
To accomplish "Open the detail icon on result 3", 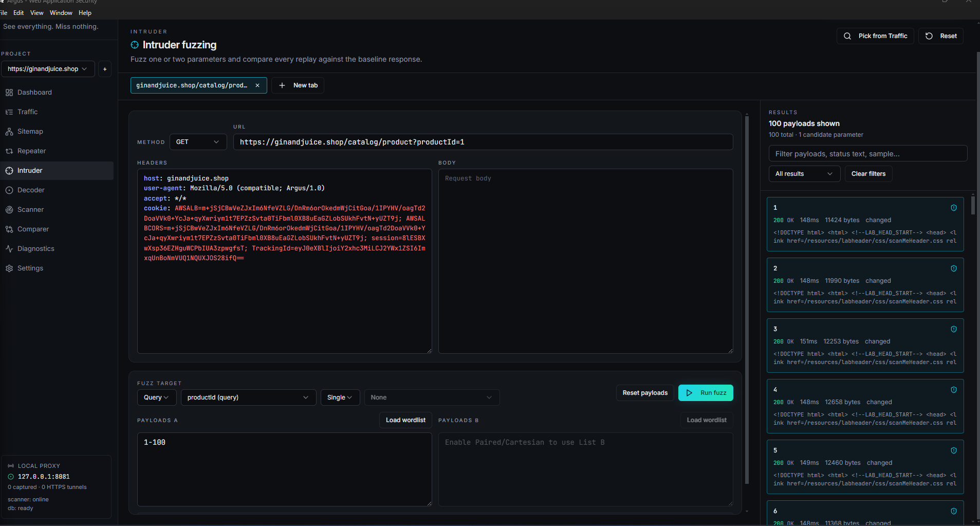I will [954, 329].
